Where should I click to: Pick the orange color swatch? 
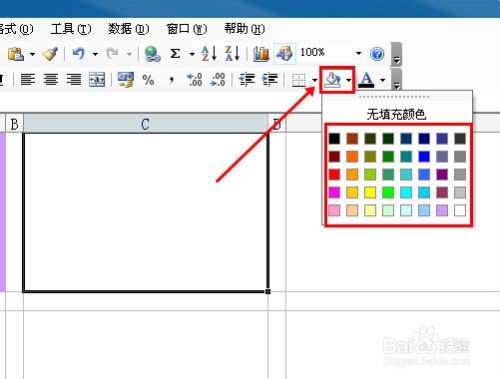click(x=352, y=156)
